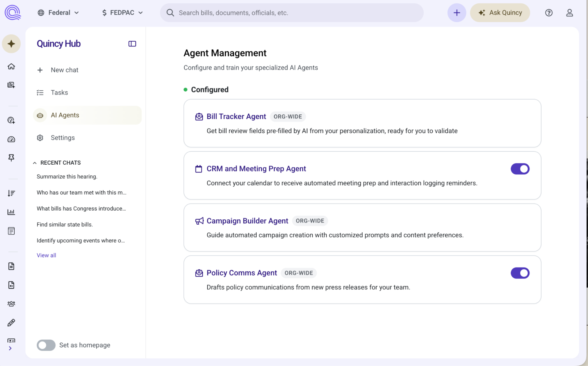Open the Campaign Builder Agent title
This screenshot has height=366, width=588.
(x=247, y=221)
